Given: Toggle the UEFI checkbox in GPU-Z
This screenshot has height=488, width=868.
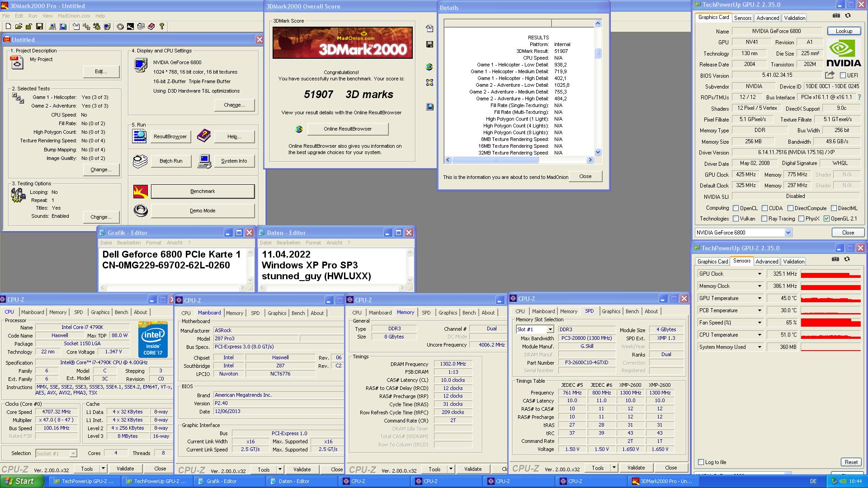Looking at the screenshot, I should pyautogui.click(x=843, y=75).
